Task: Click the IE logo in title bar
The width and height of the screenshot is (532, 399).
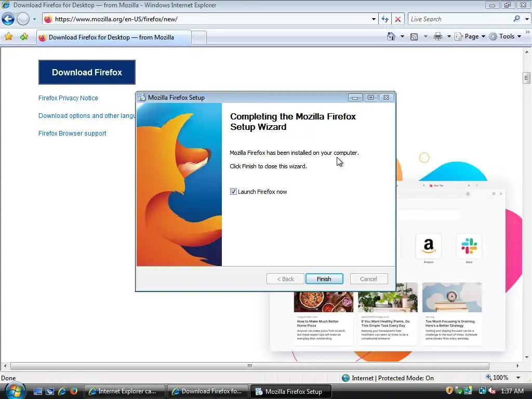Action: coord(6,5)
